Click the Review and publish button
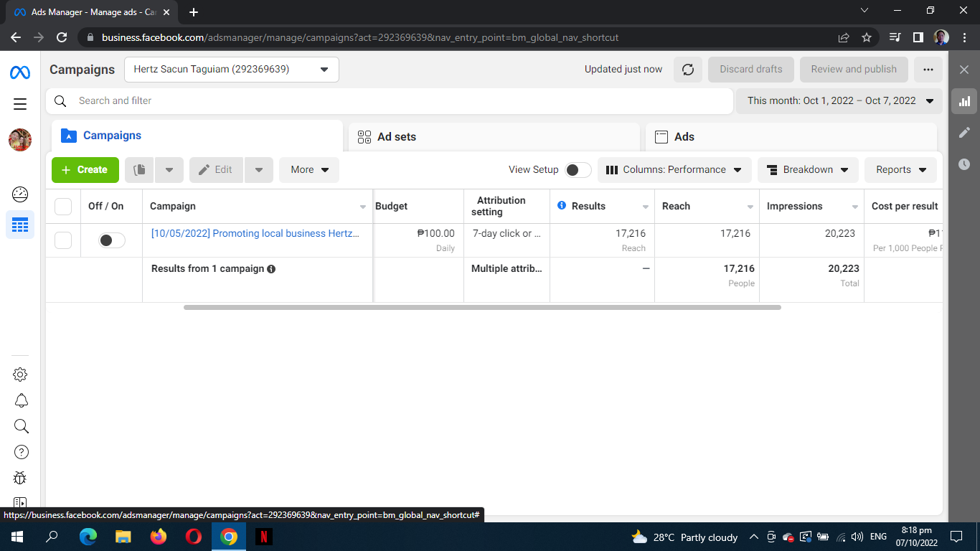Image resolution: width=980 pixels, height=551 pixels. [x=854, y=70]
